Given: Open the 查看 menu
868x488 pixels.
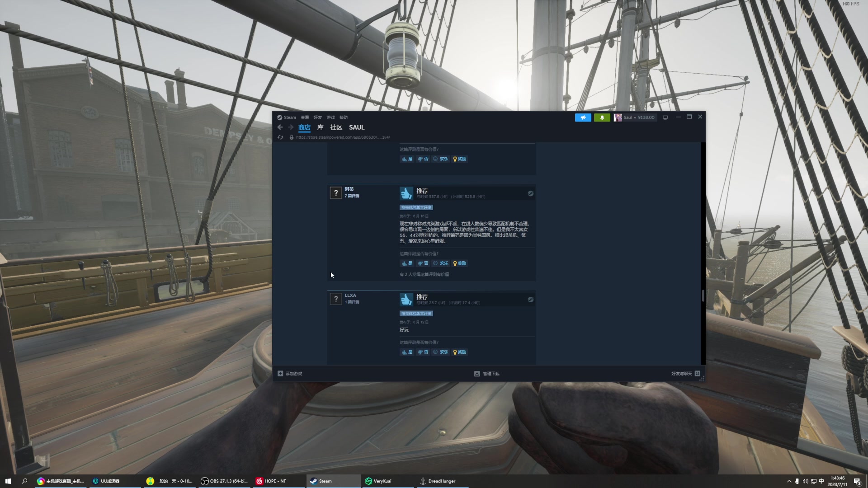Looking at the screenshot, I should click(x=305, y=117).
